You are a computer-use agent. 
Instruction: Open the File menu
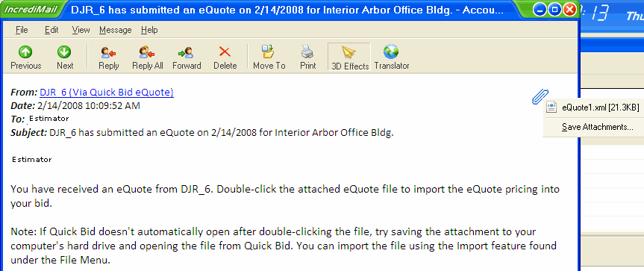point(22,30)
